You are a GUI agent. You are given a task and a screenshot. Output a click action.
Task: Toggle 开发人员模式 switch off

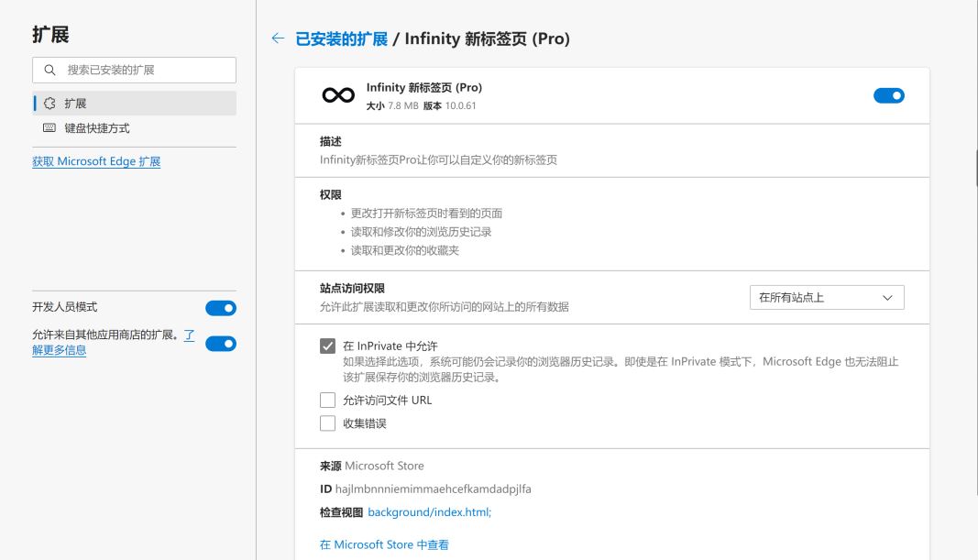(221, 308)
